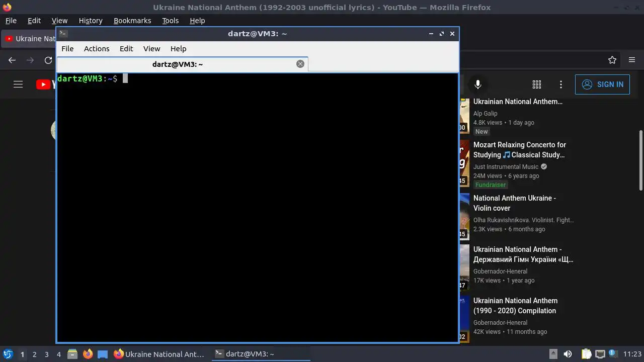Open Mozart Relaxing Concerto for Studying video
This screenshot has height=362, width=644.
519,150
